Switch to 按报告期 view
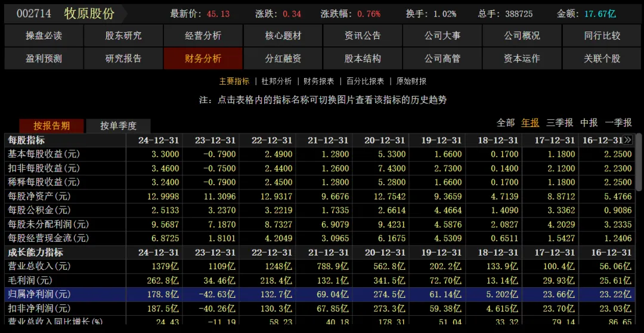The image size is (644, 333). point(51,126)
